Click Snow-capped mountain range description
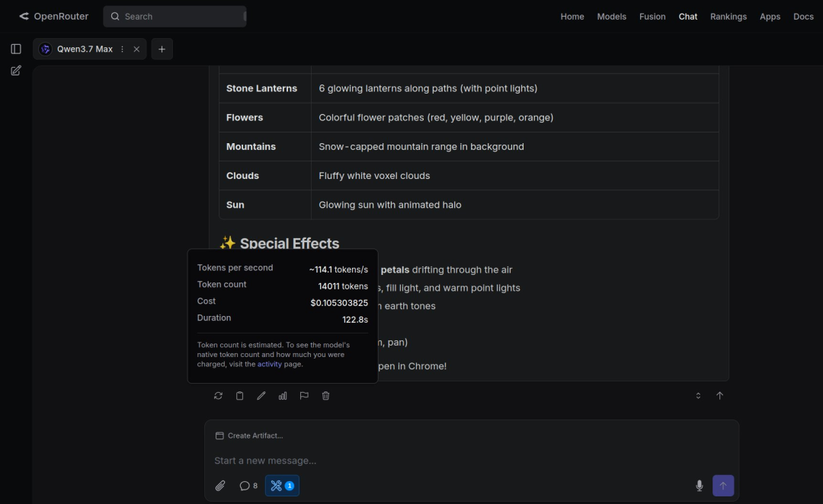Screen dimensions: 823x504 click(x=421, y=146)
